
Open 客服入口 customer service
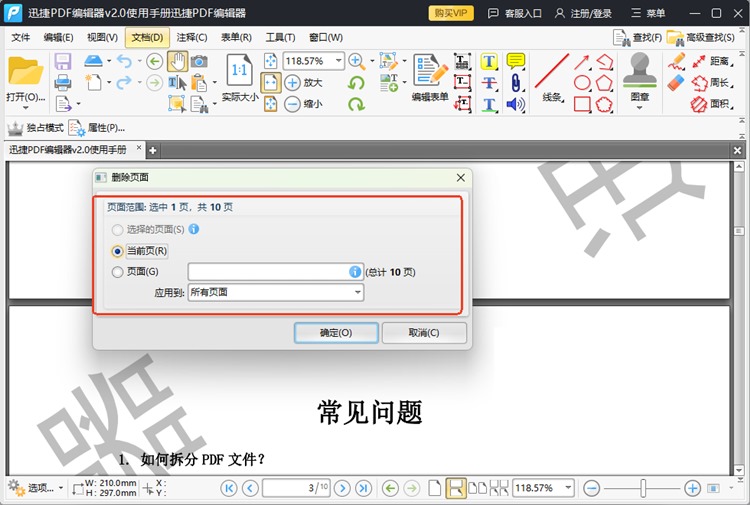[x=515, y=13]
